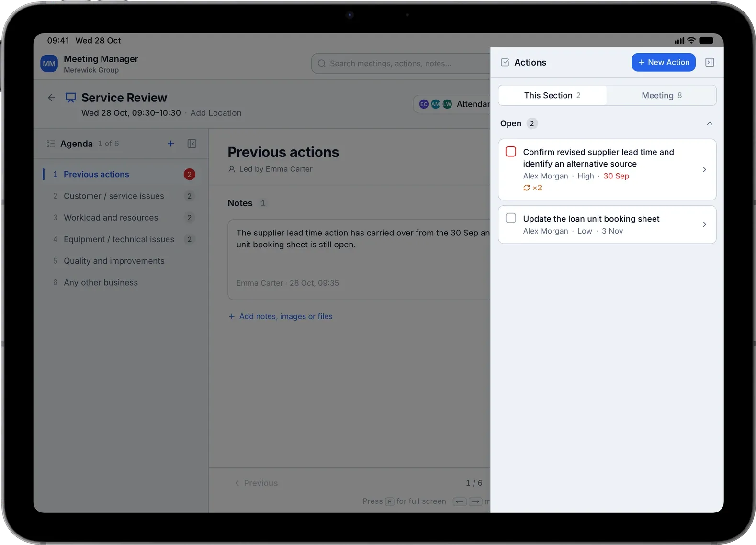Open details chevron for loan unit booking action
756x545 pixels.
pos(704,224)
